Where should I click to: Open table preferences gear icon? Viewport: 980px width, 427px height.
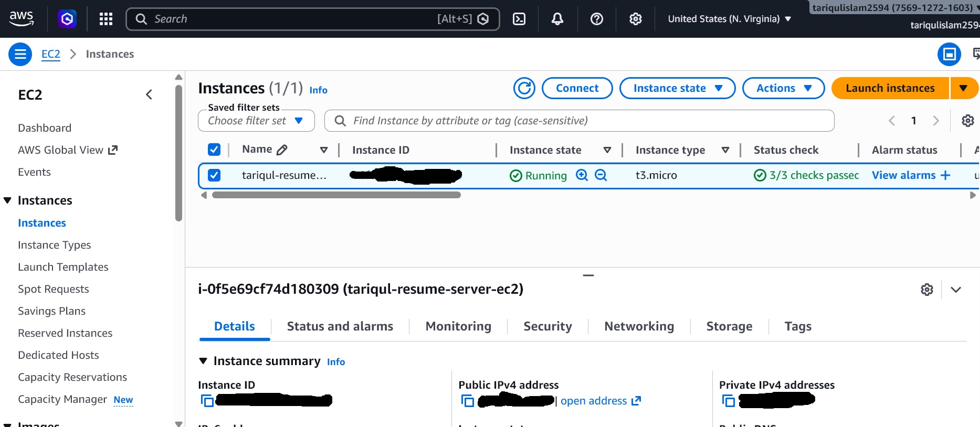click(x=968, y=121)
